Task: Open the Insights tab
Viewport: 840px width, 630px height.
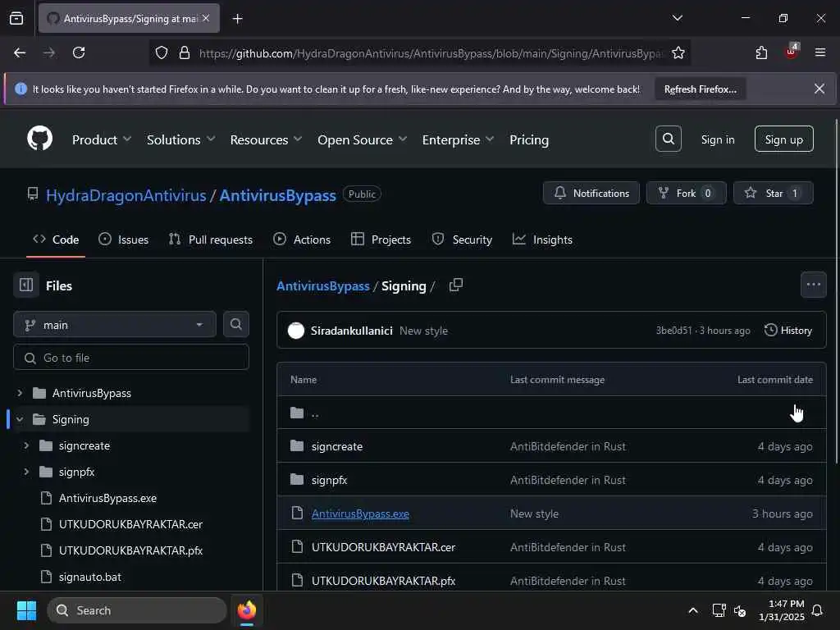Action: (x=542, y=240)
